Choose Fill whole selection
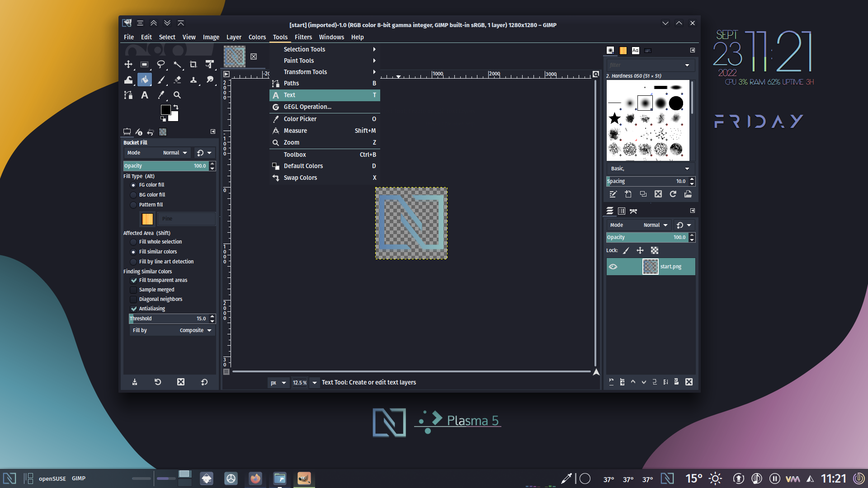This screenshot has width=868, height=488. click(x=133, y=242)
